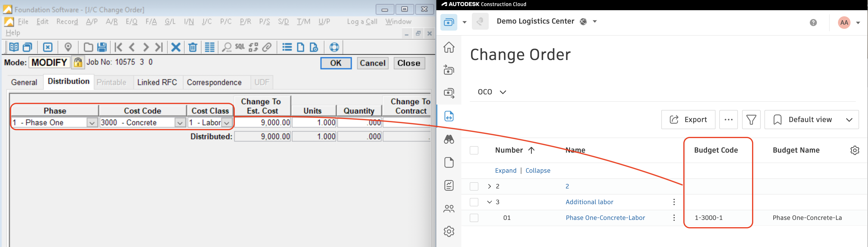Screen dimensions: 868x247
Task: Click the lifebuoy help icon
Action: pos(334,47)
